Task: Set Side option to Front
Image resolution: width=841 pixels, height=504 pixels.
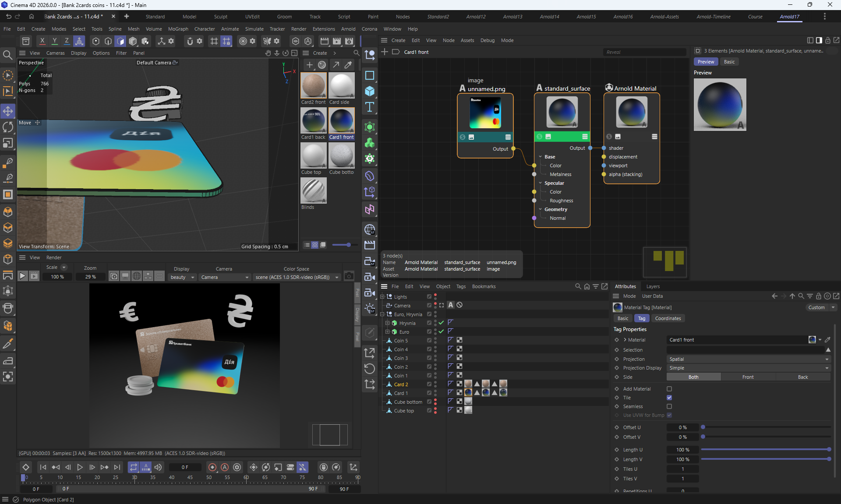Action: click(748, 377)
